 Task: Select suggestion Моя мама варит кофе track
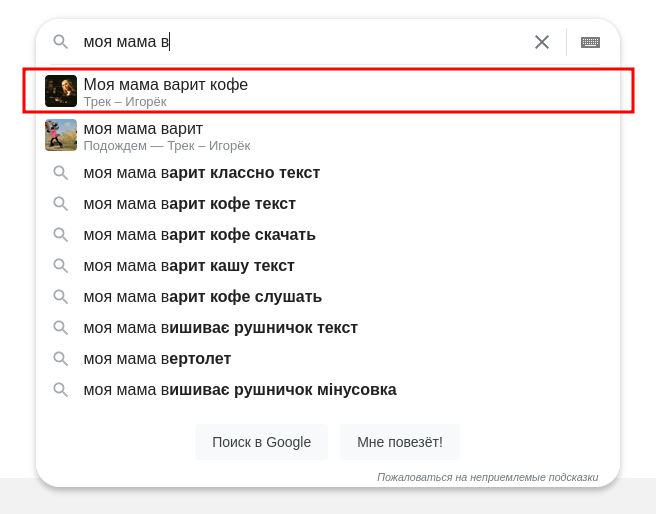[x=166, y=85]
